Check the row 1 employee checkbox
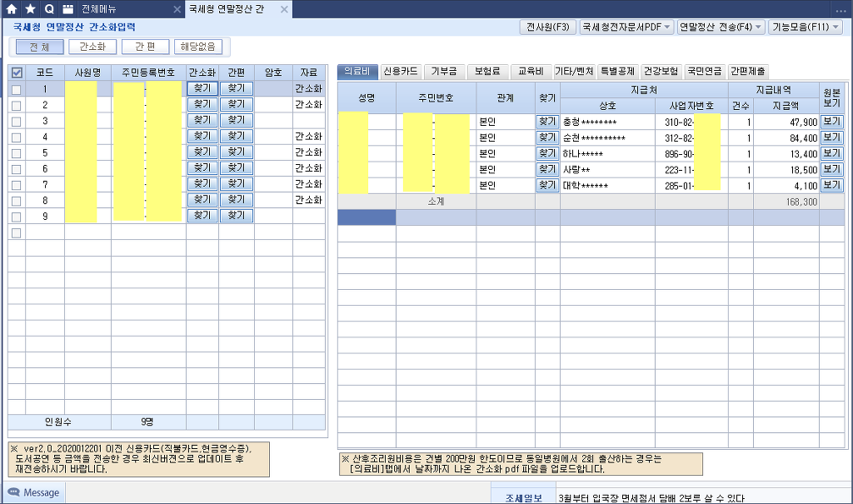Screen dimensions: 853x504 pyautogui.click(x=17, y=89)
